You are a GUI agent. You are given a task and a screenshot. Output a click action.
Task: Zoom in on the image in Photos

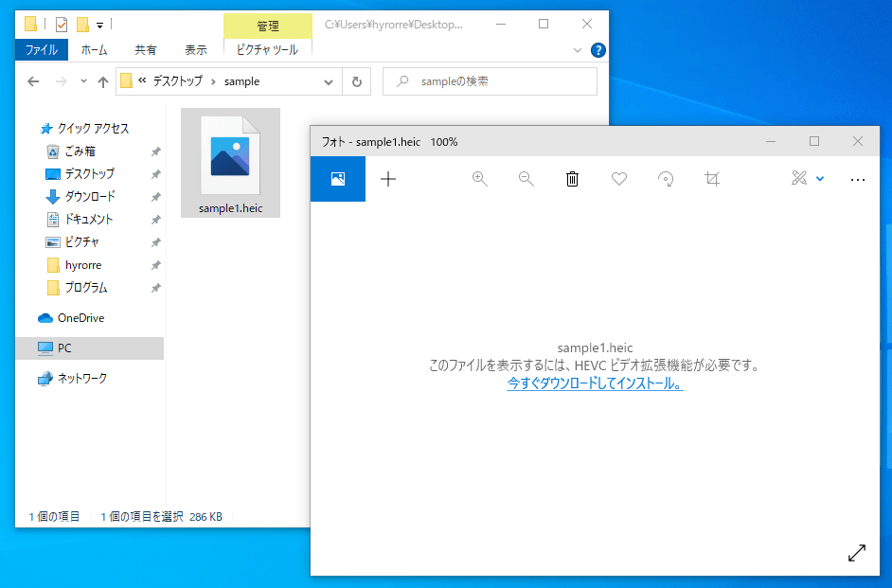click(480, 179)
